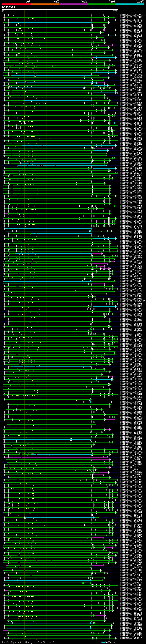The height and width of the screenshot is (644, 146).
Task: Click the red 20% identity legend bar
Action: click(16, 4)
